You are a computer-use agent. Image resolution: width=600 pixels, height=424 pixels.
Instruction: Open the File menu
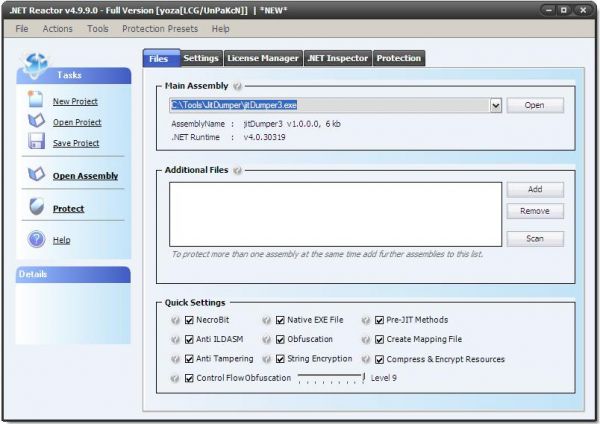(22, 29)
